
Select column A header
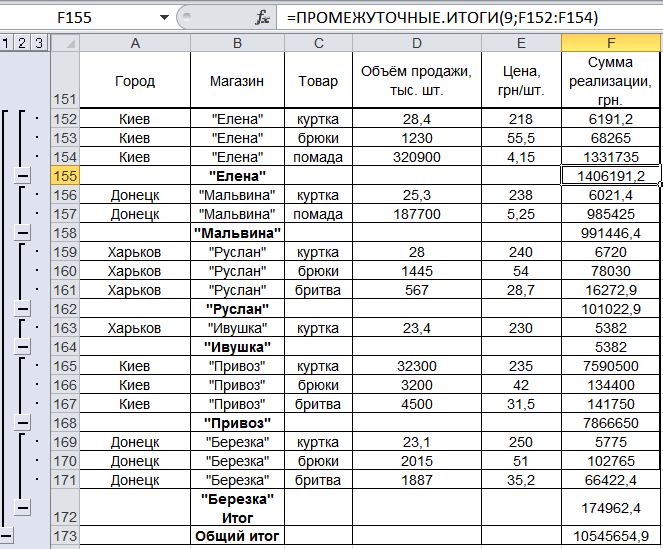(135, 43)
